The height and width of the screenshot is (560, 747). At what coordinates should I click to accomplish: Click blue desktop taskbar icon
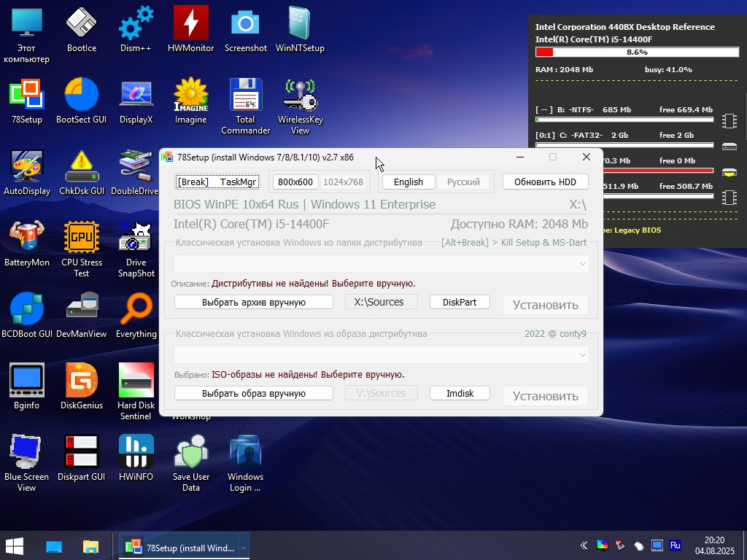(54, 546)
